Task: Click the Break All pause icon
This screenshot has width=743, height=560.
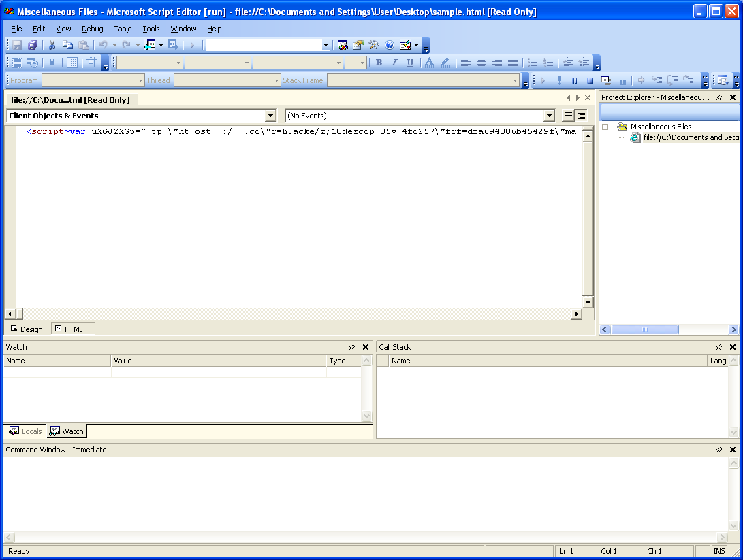Action: pos(574,80)
